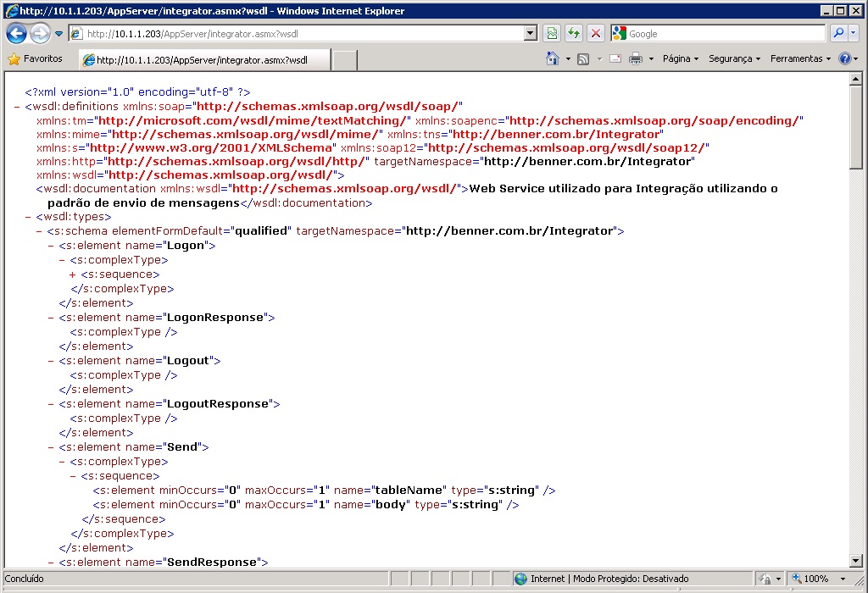The width and height of the screenshot is (868, 593).
Task: Click the compatibility view icon
Action: (x=552, y=34)
